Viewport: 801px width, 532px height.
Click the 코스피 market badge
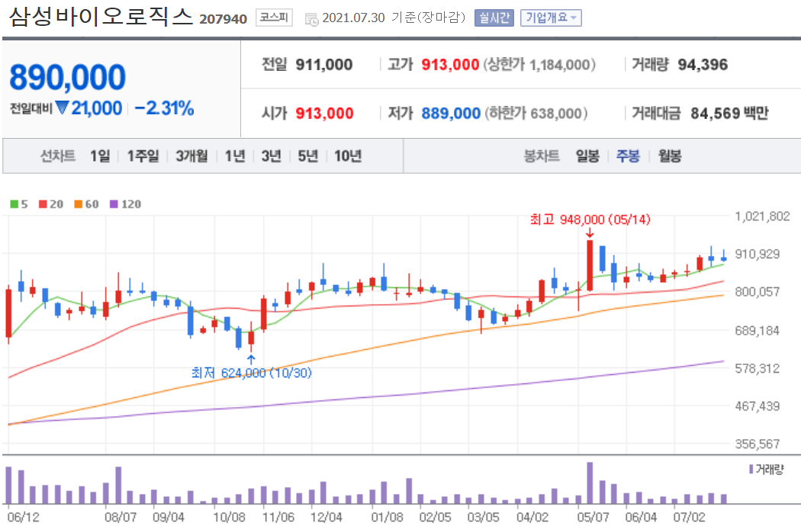(x=275, y=18)
